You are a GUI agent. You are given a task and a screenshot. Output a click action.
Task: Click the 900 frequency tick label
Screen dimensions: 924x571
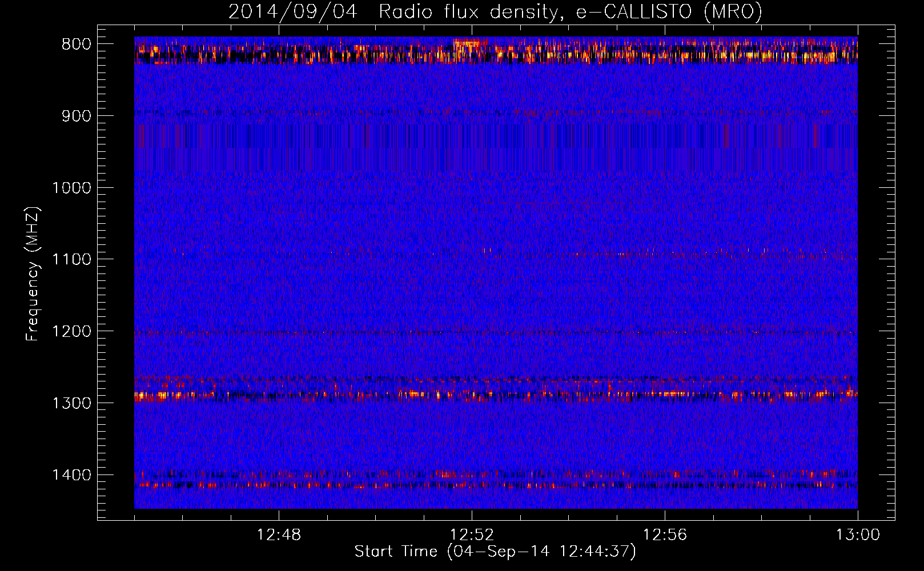[x=77, y=116]
